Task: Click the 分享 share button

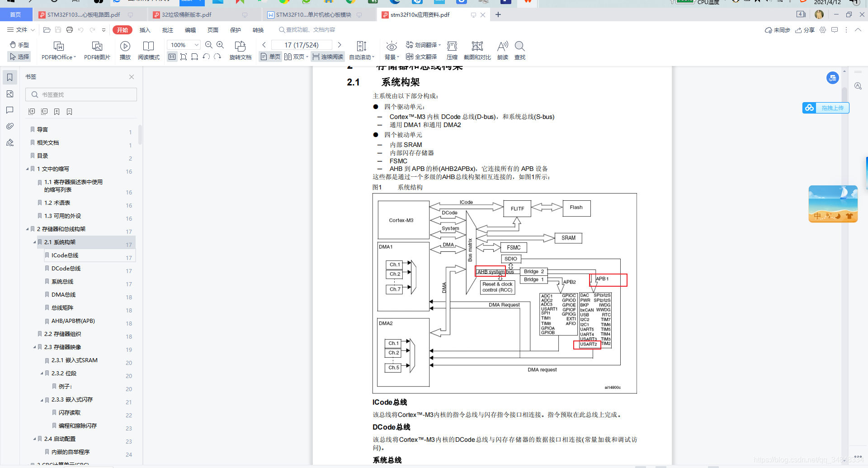Action: point(805,30)
